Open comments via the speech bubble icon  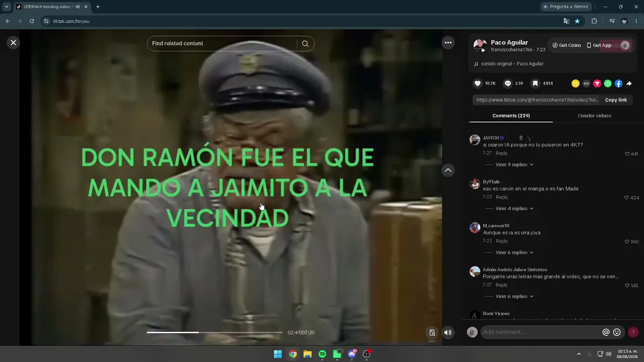508,83
